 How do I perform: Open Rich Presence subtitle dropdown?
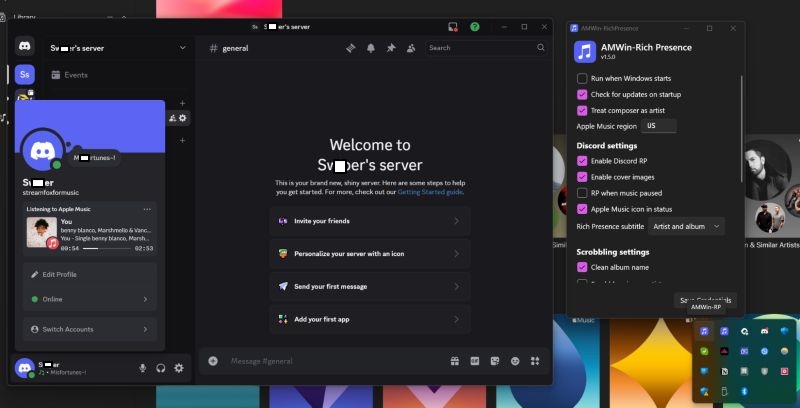686,226
